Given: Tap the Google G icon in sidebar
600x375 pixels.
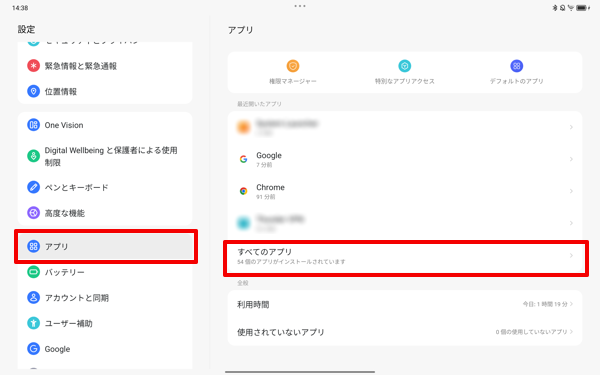Looking at the screenshot, I should pyautogui.click(x=33, y=349).
